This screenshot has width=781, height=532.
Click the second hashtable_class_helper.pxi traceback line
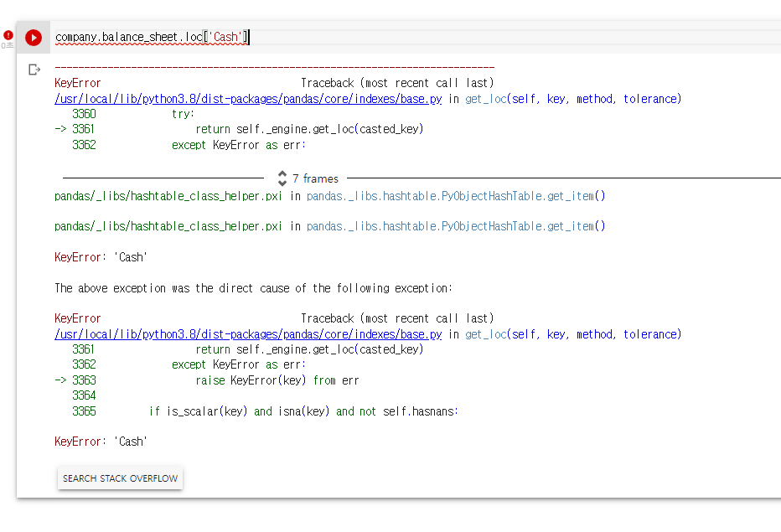[329, 227]
